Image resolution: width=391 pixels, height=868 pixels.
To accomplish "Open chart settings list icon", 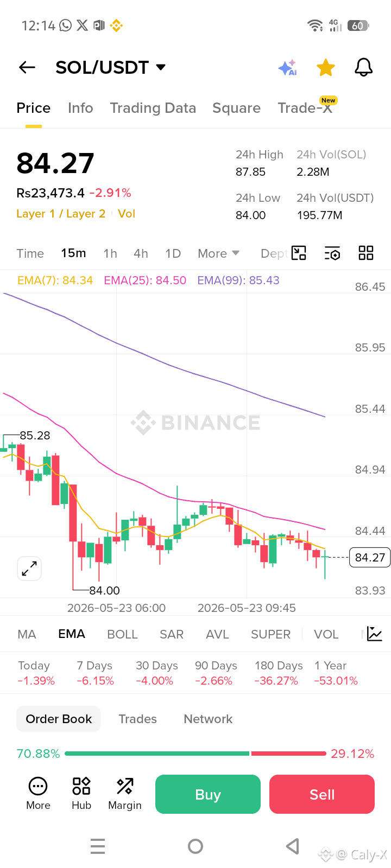I will pyautogui.click(x=332, y=253).
